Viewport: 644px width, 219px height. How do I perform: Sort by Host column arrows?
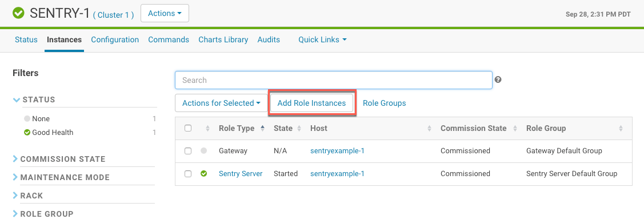pos(429,128)
